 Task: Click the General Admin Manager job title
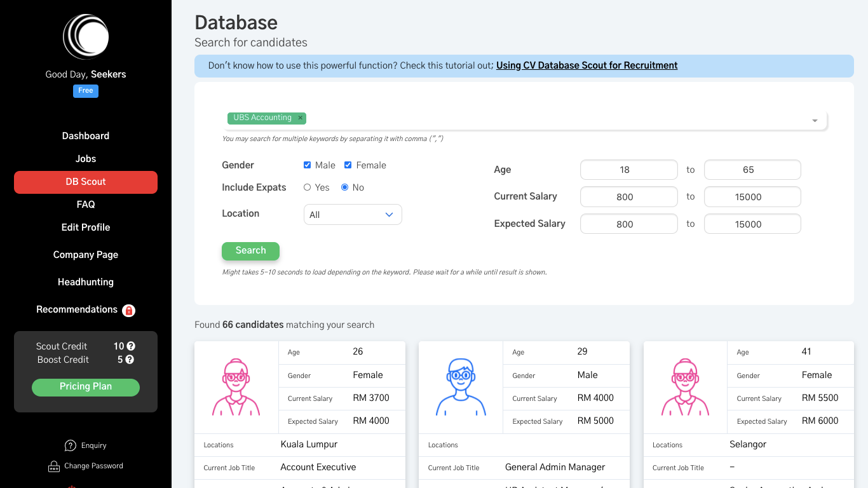(x=555, y=467)
